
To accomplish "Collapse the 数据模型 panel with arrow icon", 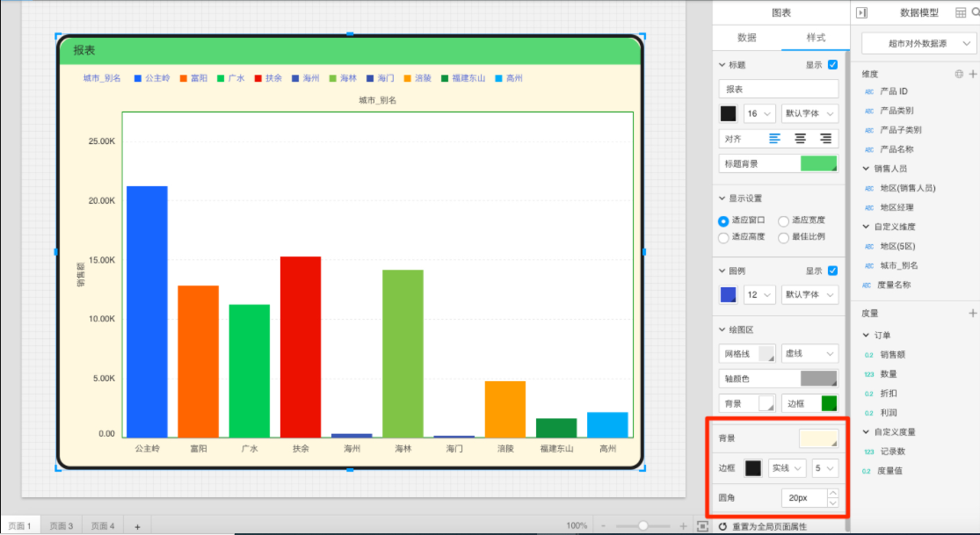I will pos(862,12).
